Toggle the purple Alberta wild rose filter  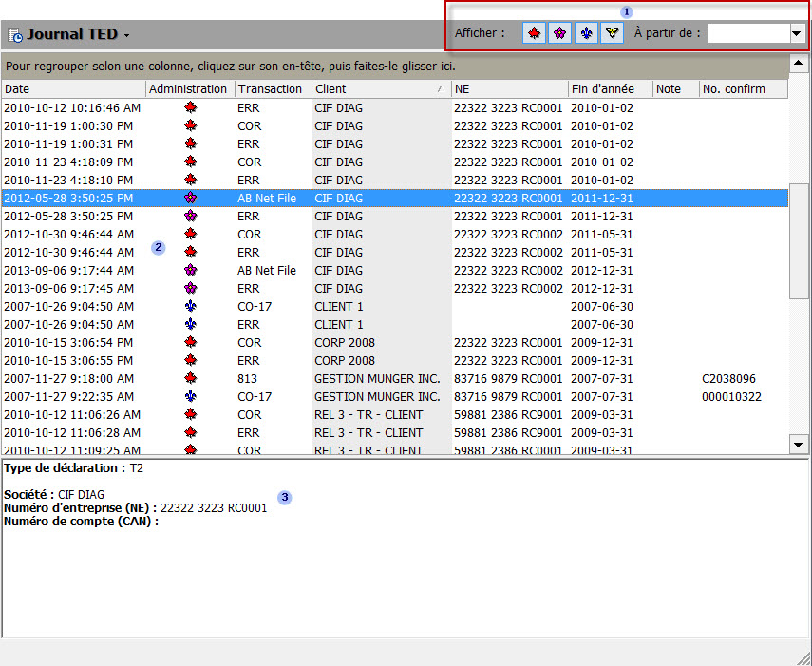(560, 33)
